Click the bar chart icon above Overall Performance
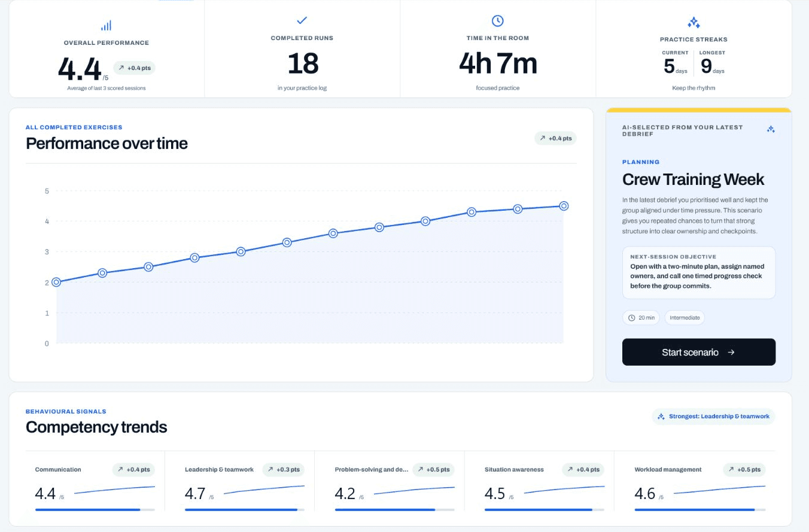The height and width of the screenshot is (532, 809). pos(106,26)
